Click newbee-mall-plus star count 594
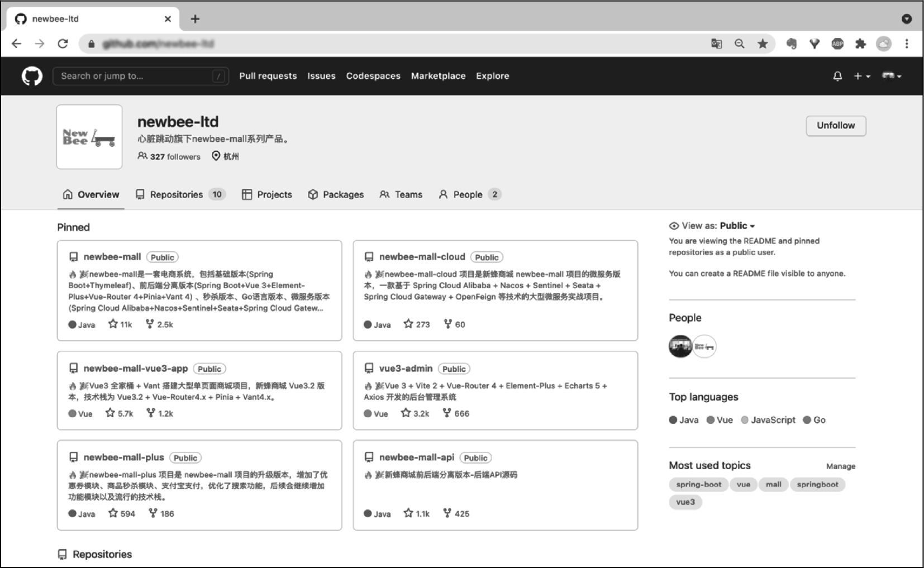Viewport: 924px width, 568px height. pos(122,513)
